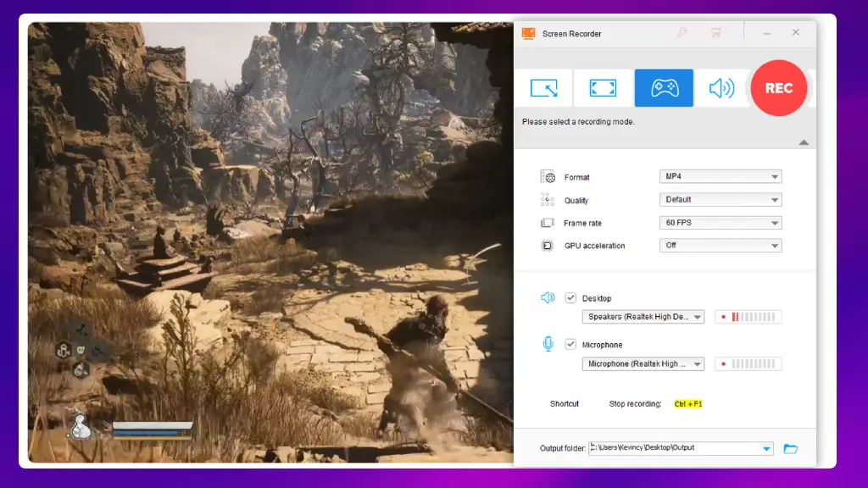
Task: Click the Format settings icon
Action: pos(548,176)
